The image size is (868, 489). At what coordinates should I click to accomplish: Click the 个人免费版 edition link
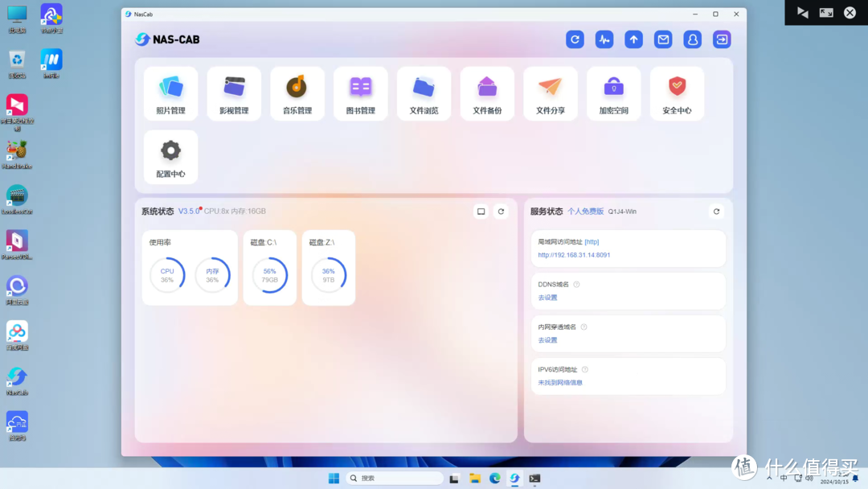pos(586,212)
